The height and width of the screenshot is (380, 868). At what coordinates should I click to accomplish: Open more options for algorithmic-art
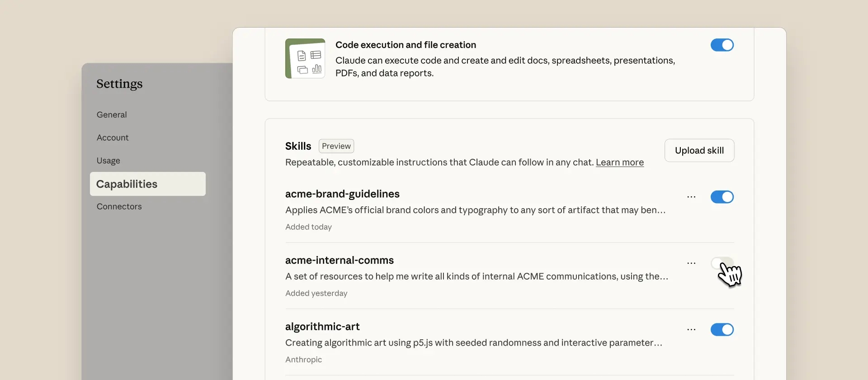(x=691, y=330)
